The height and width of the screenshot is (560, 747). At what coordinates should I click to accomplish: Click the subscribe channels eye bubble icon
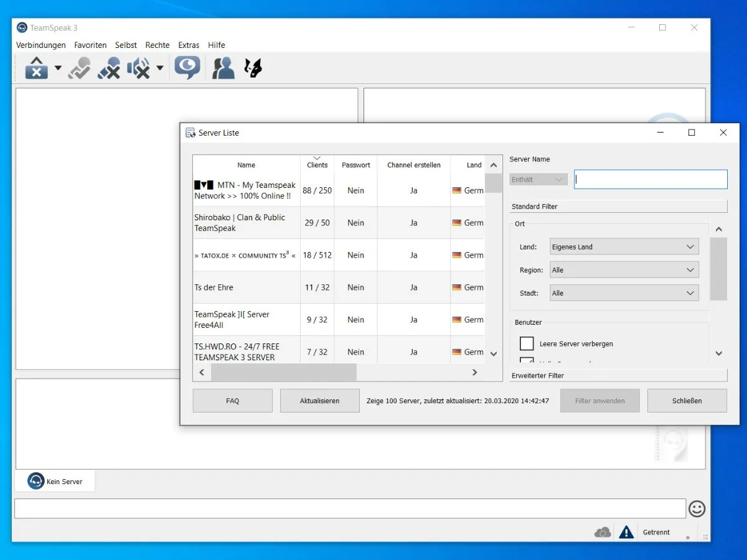[x=187, y=68]
